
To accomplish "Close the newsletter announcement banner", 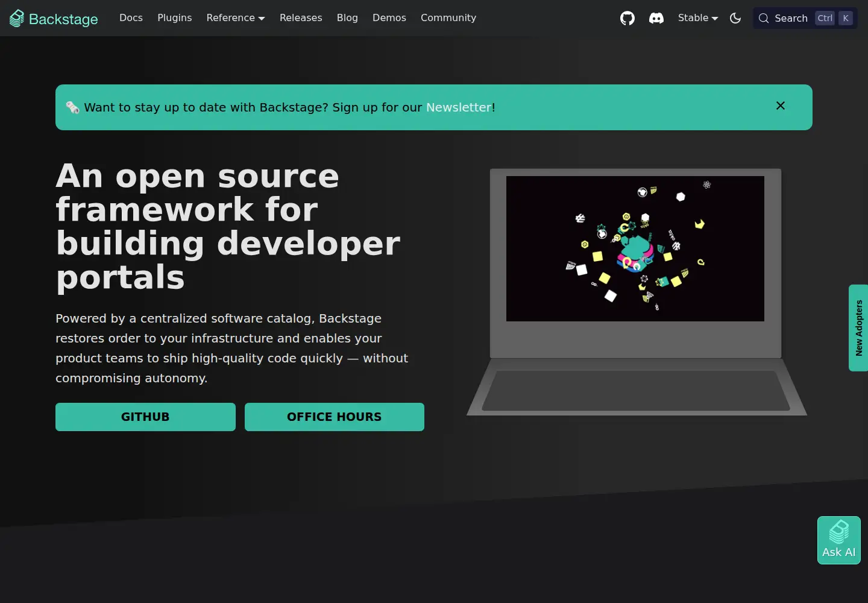I will click(781, 106).
